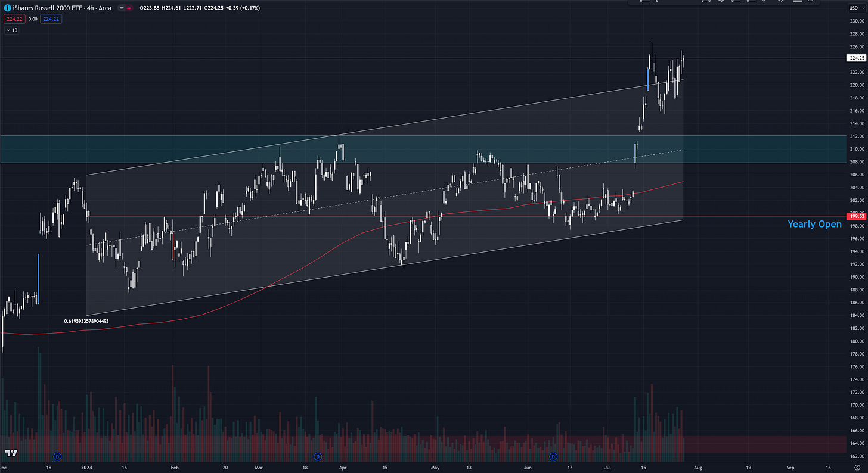Click the red 224.22 sell price button
The height and width of the screenshot is (473, 868).
[14, 19]
